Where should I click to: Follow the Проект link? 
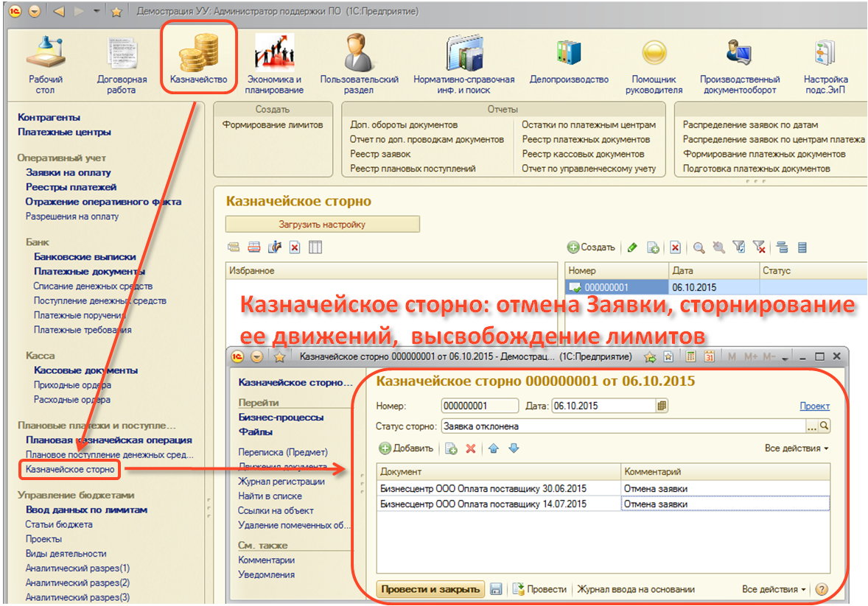tap(814, 406)
